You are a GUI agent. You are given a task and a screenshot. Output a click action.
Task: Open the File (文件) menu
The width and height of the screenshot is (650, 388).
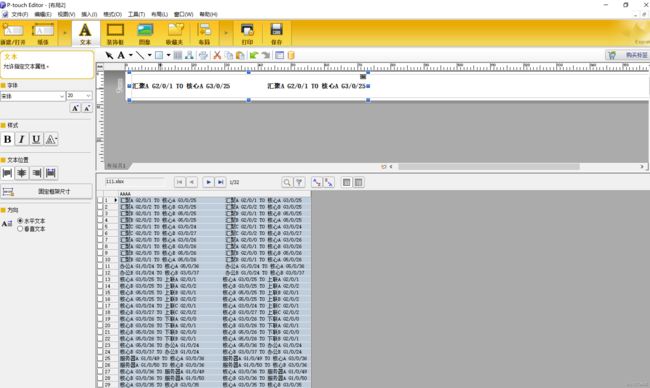tap(19, 15)
